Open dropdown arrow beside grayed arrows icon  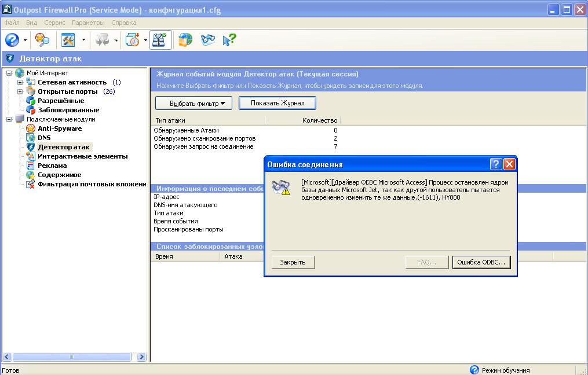click(116, 40)
